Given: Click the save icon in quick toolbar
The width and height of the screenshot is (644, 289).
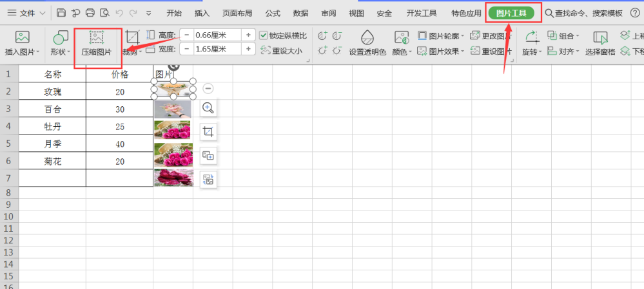Looking at the screenshot, I should pyautogui.click(x=61, y=13).
